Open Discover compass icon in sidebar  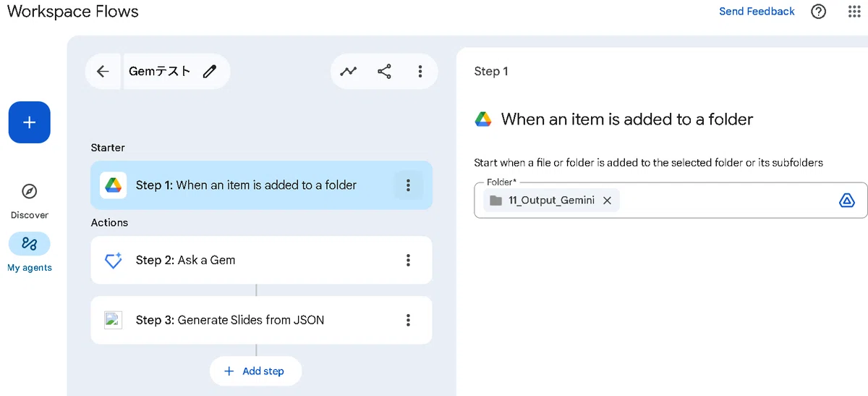click(x=30, y=192)
